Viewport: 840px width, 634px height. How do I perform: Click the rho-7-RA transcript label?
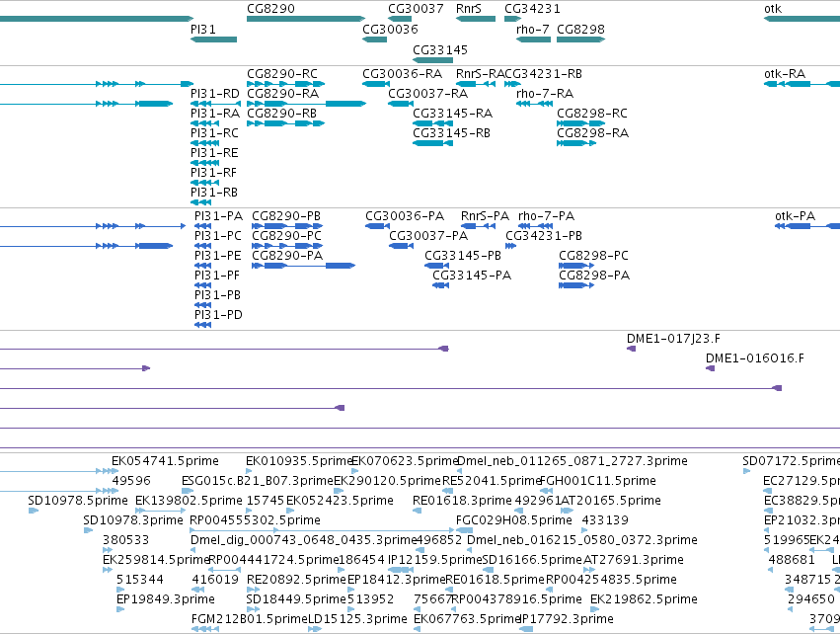coord(545,94)
